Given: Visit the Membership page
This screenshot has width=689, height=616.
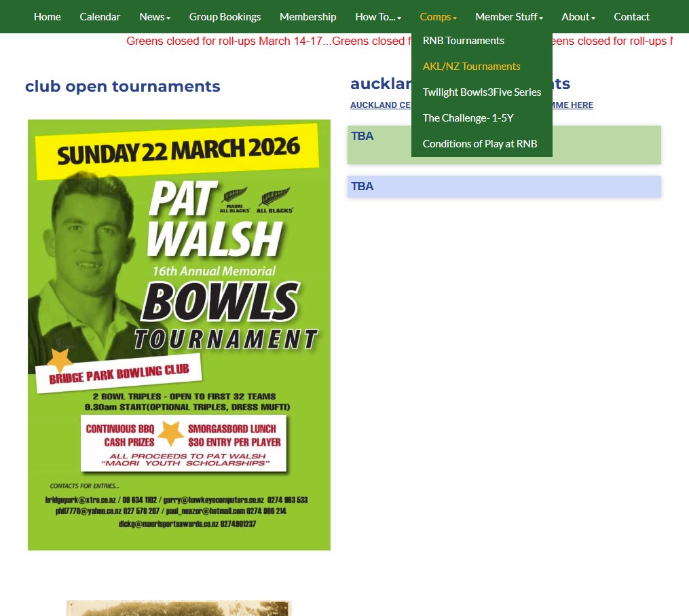Looking at the screenshot, I should (x=308, y=17).
